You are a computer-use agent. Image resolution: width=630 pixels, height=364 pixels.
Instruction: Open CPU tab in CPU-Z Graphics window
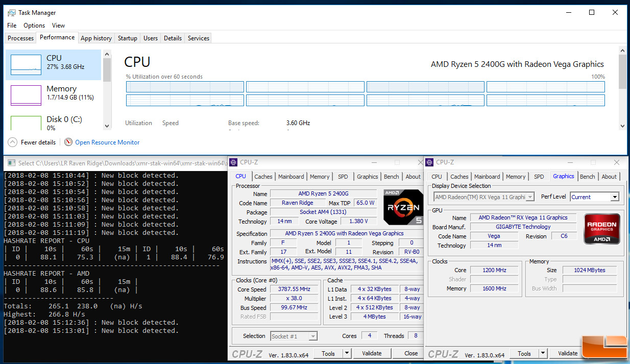(x=437, y=177)
